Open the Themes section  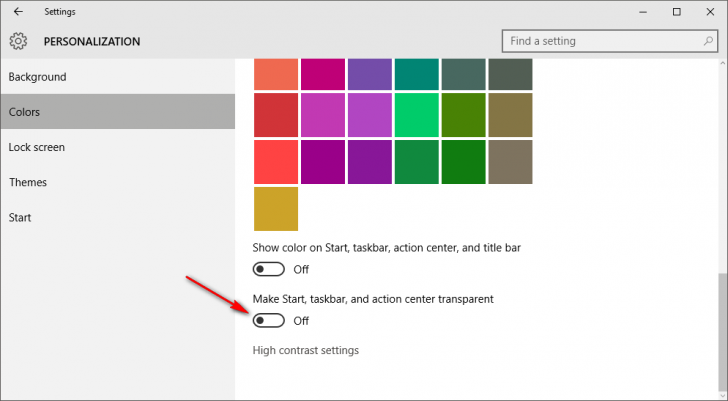click(x=28, y=182)
